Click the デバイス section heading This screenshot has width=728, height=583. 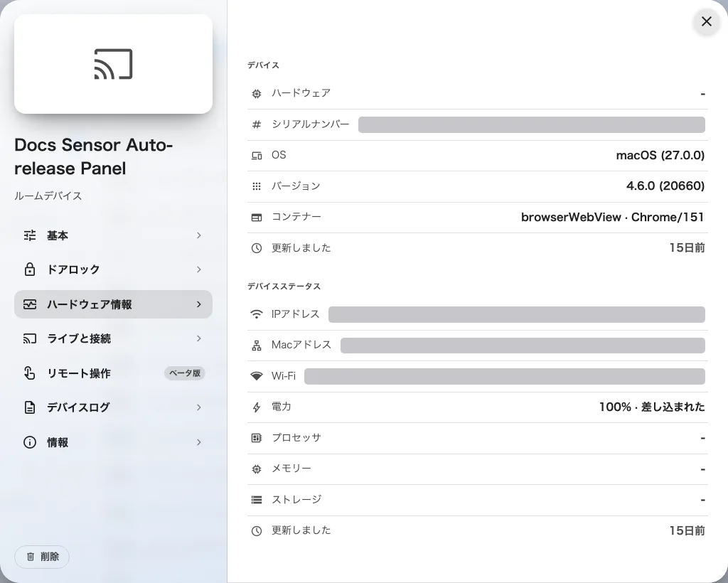point(263,65)
